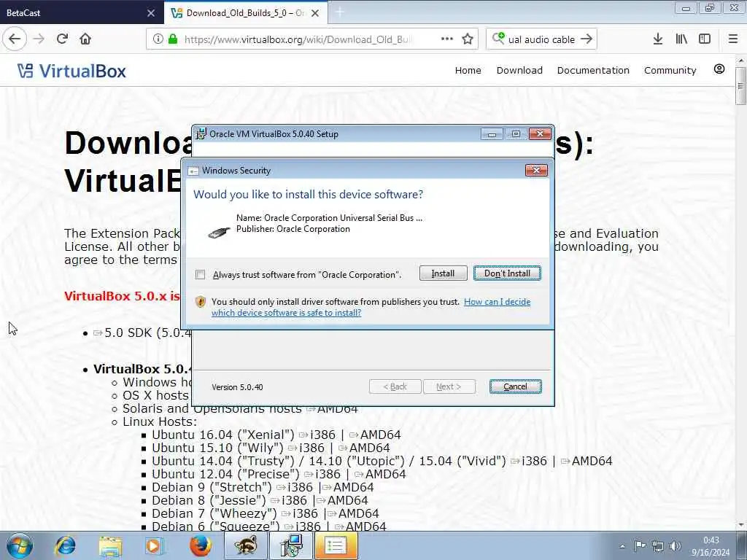Go to the Firefox home page
The height and width of the screenshot is (560, 747).
point(85,39)
